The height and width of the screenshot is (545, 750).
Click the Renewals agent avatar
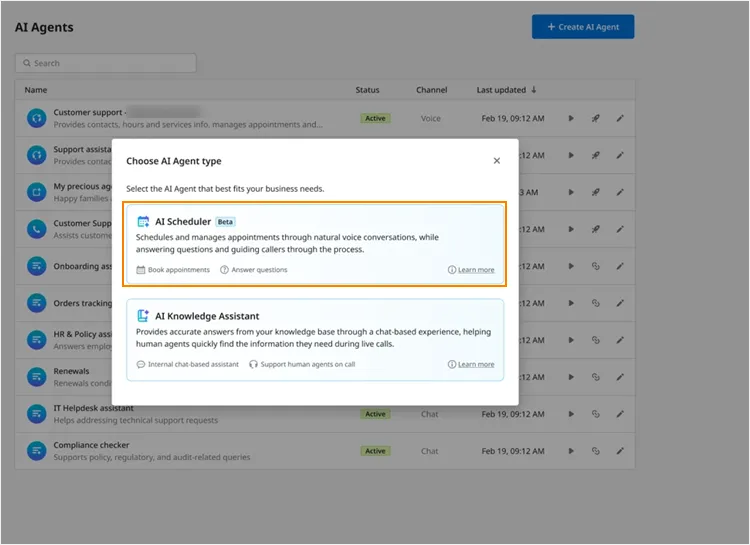pos(36,377)
